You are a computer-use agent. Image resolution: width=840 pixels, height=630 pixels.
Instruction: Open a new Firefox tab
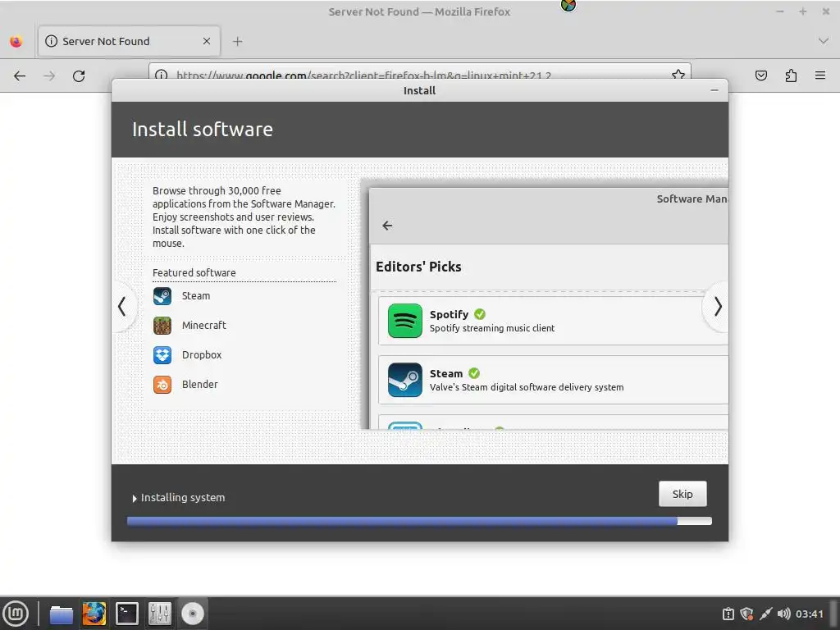tap(237, 41)
